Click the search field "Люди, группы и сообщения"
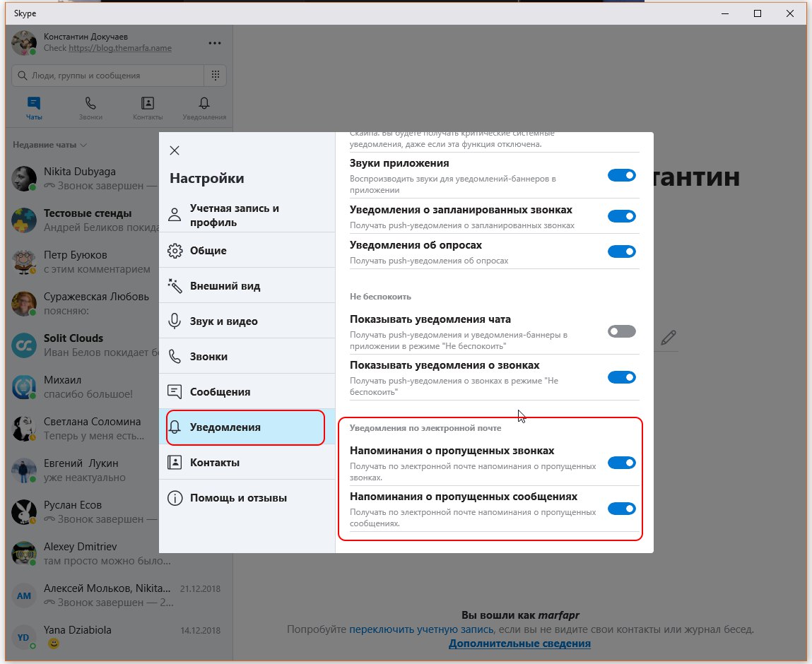 [x=107, y=76]
